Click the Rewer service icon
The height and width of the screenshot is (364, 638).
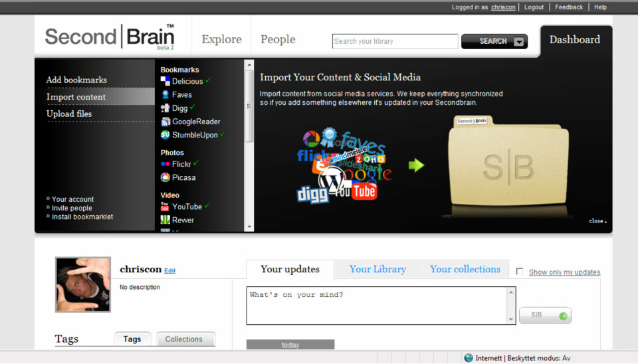click(x=165, y=220)
